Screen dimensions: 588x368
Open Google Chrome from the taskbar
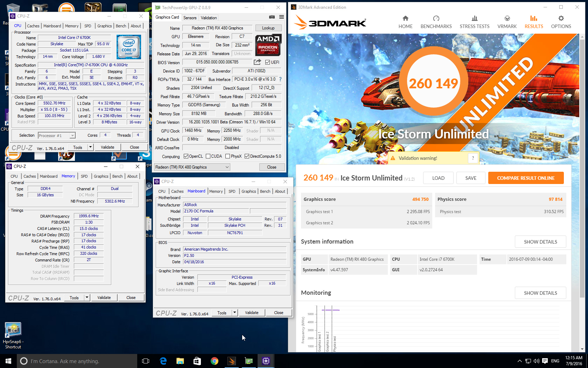[x=214, y=361]
